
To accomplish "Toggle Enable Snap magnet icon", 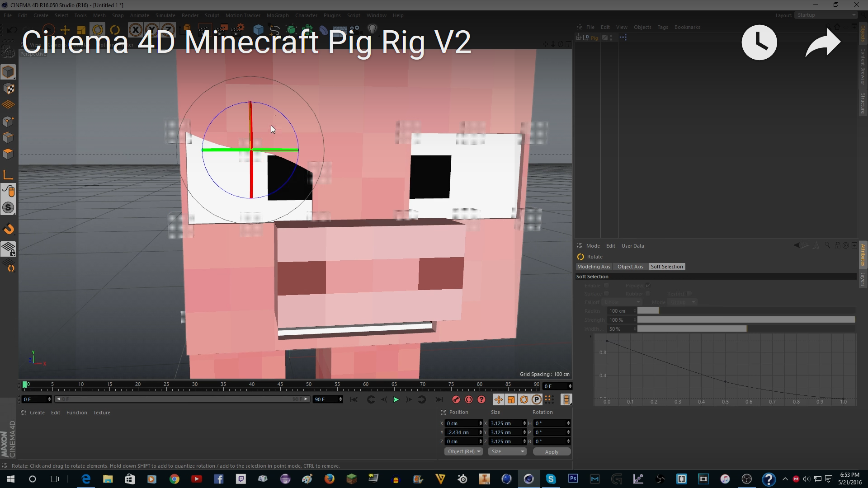I will point(8,229).
